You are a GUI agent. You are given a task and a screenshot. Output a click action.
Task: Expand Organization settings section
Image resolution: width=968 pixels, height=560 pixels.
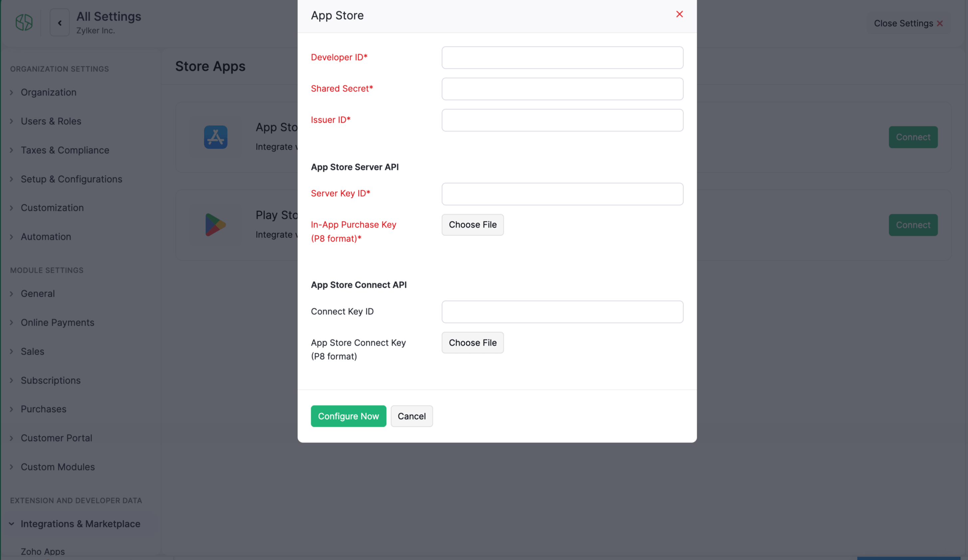[48, 92]
